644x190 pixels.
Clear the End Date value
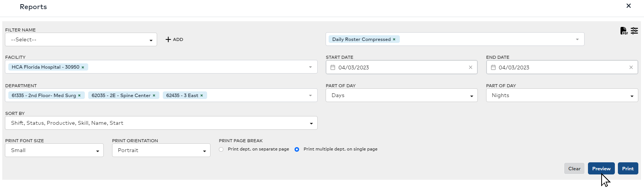coord(631,68)
